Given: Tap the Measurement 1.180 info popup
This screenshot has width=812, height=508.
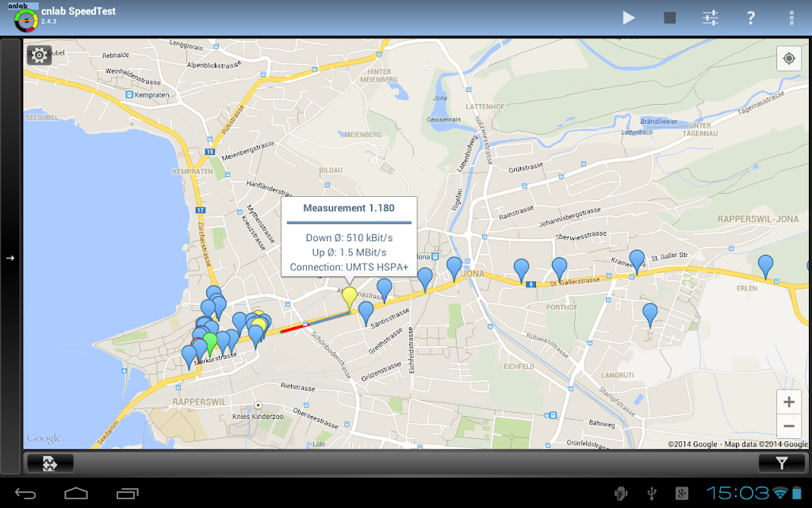Looking at the screenshot, I should coord(349,237).
